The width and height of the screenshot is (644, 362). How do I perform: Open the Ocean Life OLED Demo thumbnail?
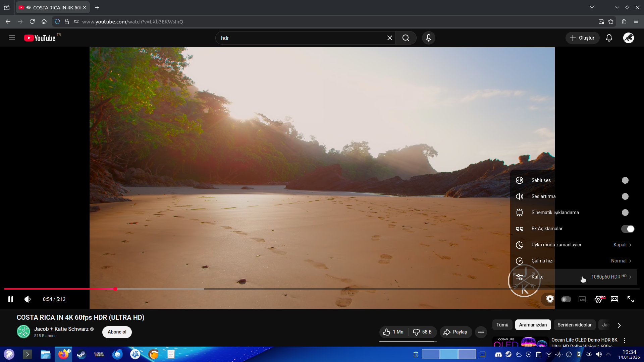click(x=520, y=342)
